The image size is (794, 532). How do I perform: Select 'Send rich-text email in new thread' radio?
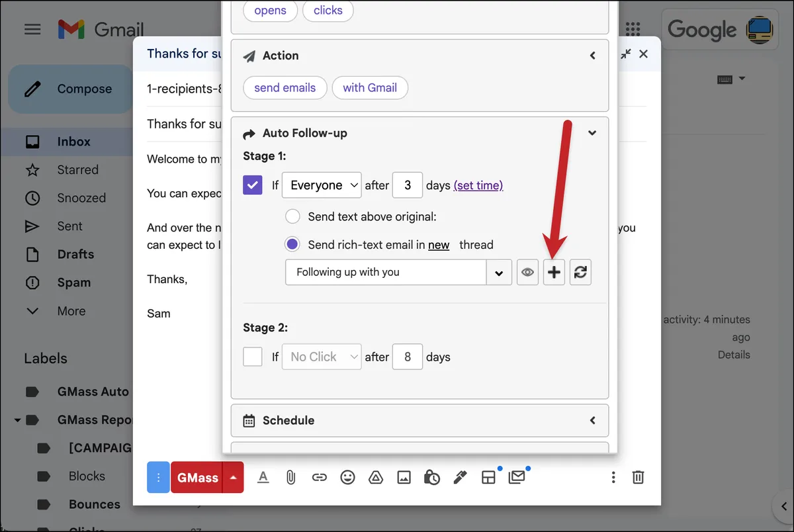pos(292,245)
